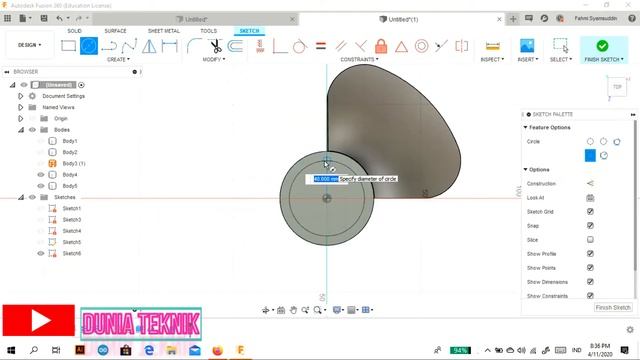Select the Center Diameter Circle tool
This screenshot has height=360, width=640.
tap(89, 46)
